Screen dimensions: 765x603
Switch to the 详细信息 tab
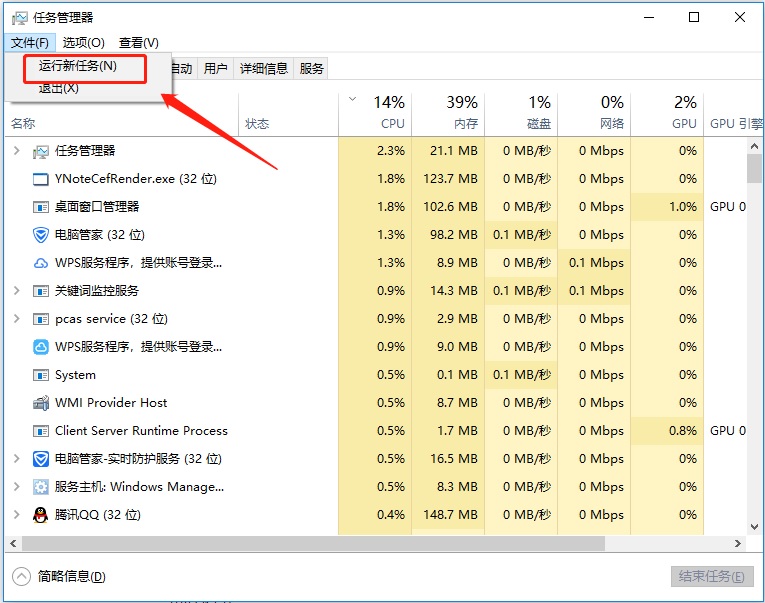tap(263, 68)
